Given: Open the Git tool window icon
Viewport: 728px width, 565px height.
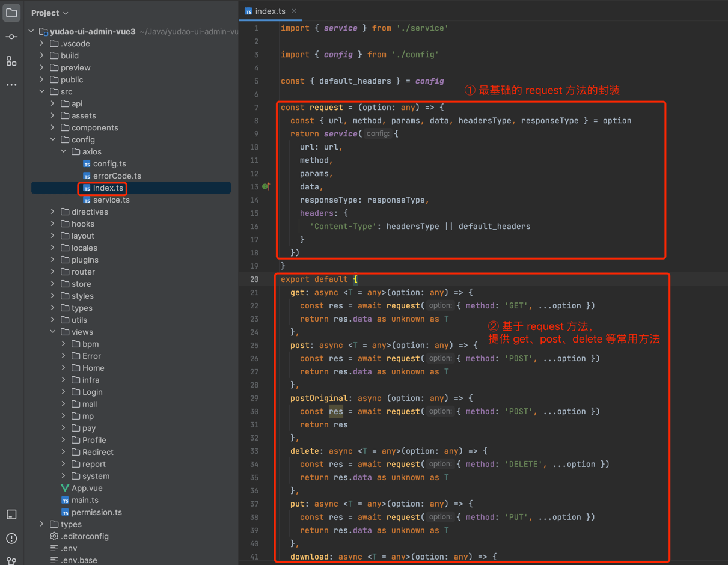Looking at the screenshot, I should point(11,560).
